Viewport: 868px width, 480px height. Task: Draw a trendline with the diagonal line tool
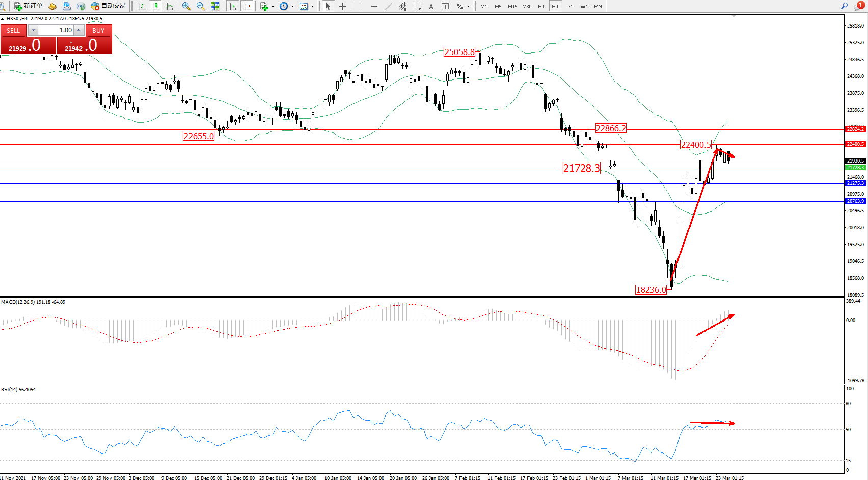click(389, 6)
